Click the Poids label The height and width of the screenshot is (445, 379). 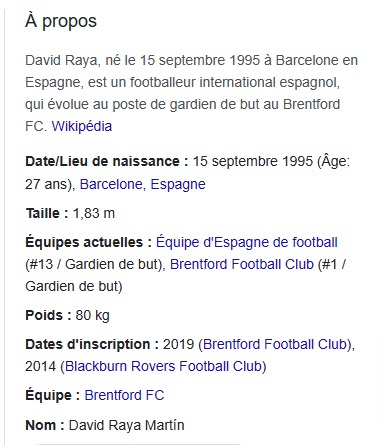point(48,315)
